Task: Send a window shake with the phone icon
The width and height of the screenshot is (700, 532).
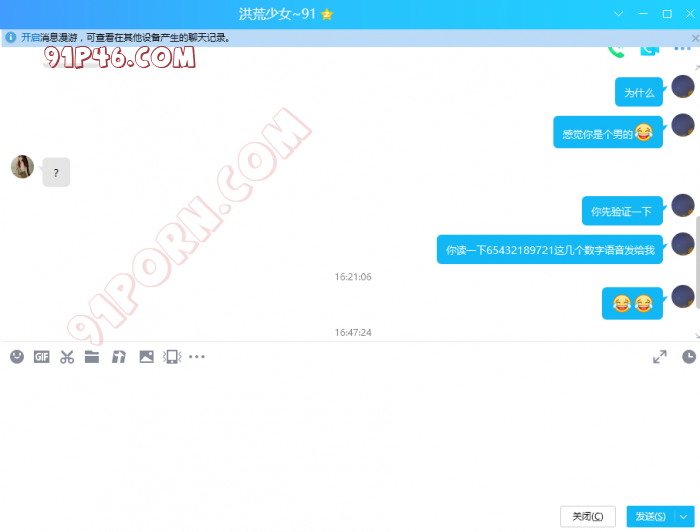Action: [x=172, y=357]
